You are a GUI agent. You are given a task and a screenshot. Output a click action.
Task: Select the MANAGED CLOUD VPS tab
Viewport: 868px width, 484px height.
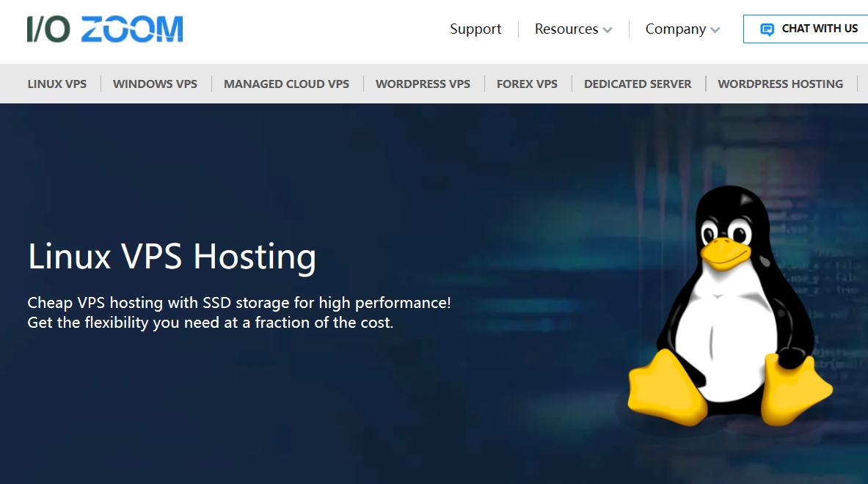(286, 84)
